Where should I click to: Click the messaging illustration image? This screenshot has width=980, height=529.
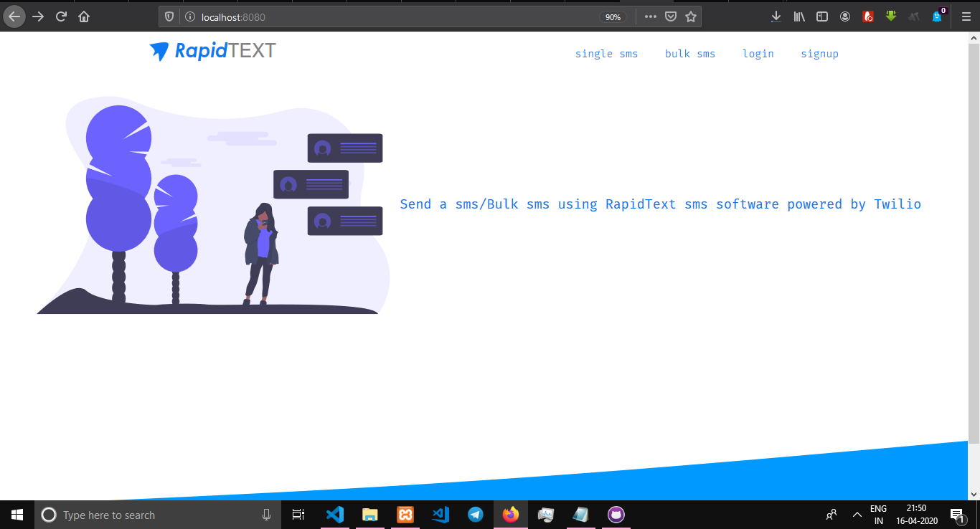(x=213, y=205)
